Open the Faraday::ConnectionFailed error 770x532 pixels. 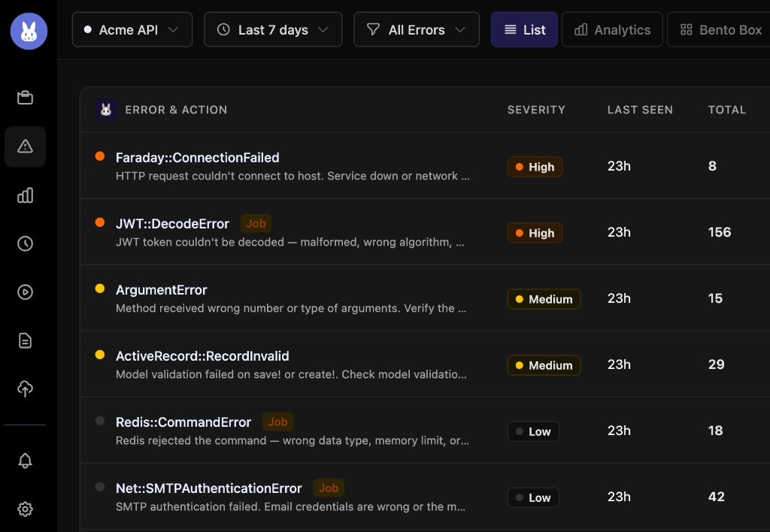coord(198,158)
